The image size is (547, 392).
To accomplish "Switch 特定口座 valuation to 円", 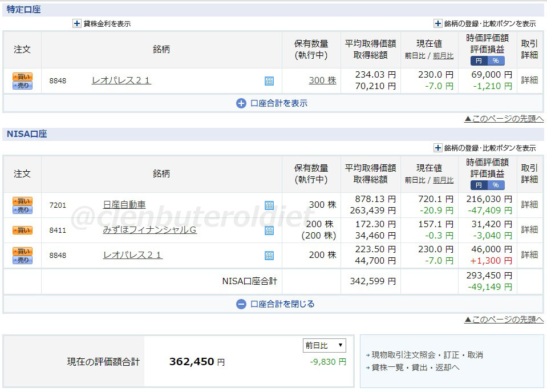I will click(x=479, y=60).
